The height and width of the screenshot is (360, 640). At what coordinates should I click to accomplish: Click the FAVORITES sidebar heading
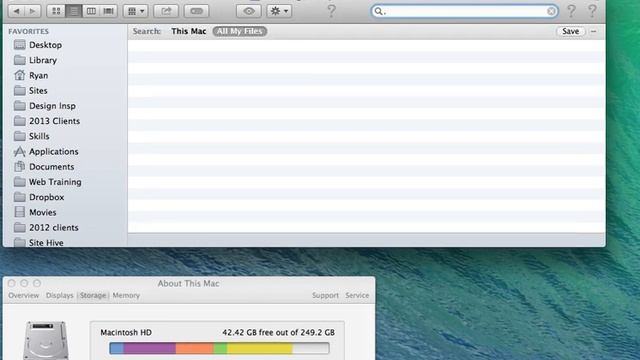pos(28,31)
